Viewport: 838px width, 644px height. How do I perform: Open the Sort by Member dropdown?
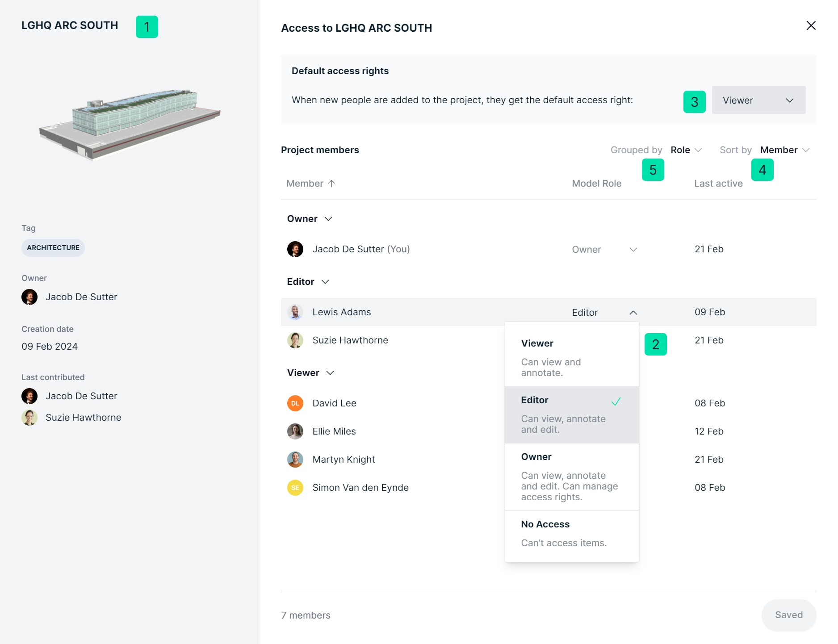click(x=784, y=150)
